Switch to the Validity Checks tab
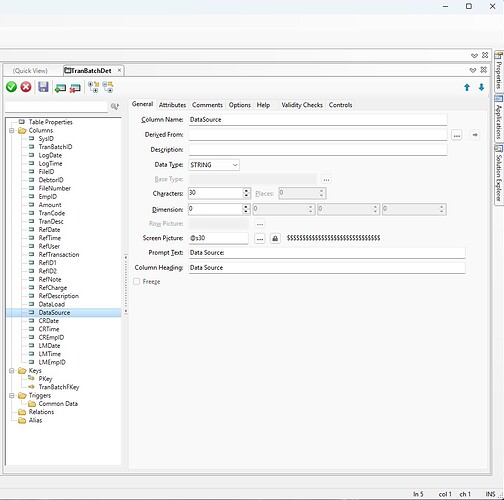 coord(302,105)
